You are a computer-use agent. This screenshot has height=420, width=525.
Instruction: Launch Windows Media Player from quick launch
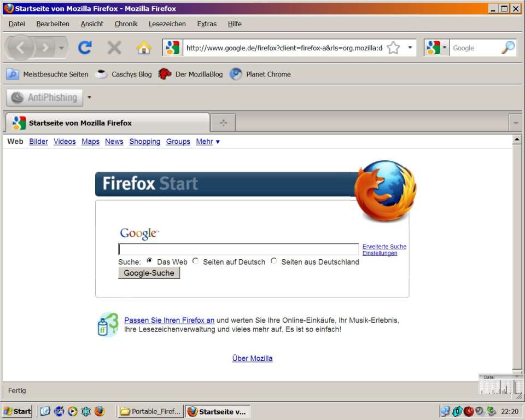click(x=72, y=411)
